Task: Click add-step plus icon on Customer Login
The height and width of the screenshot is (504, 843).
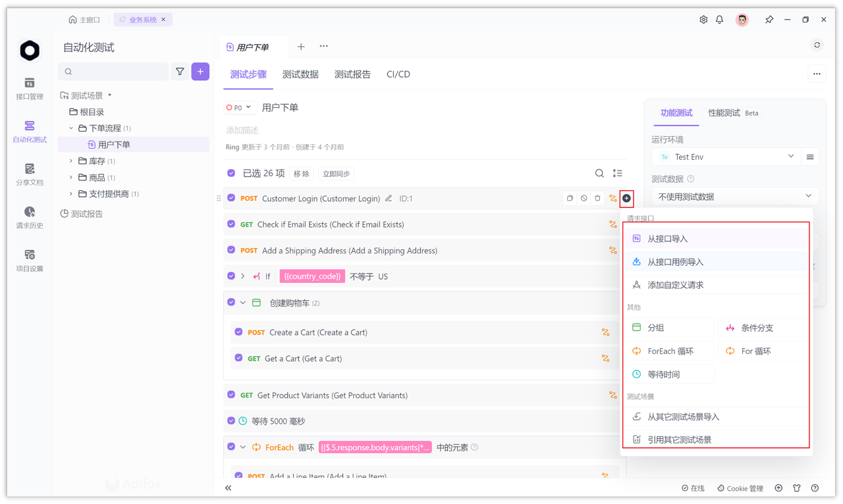Action: pyautogui.click(x=626, y=198)
